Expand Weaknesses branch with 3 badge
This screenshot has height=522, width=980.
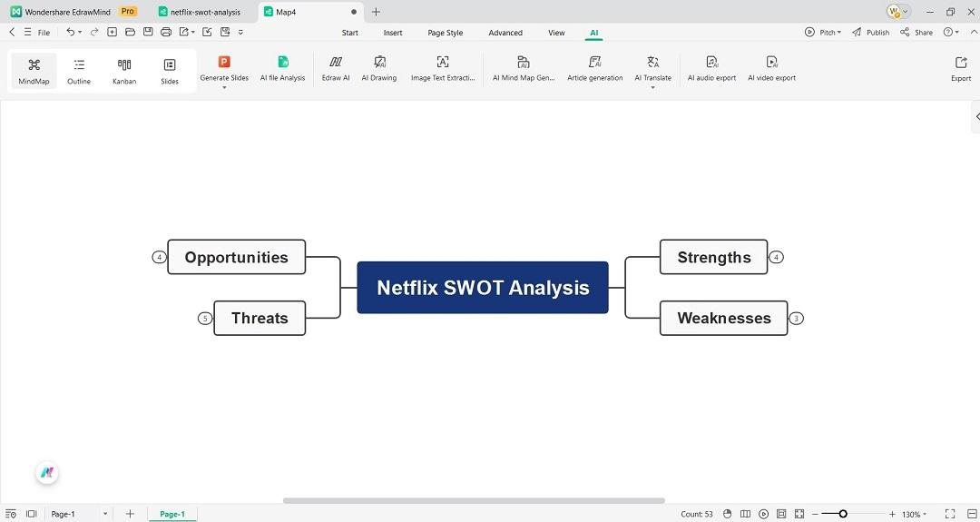pos(796,319)
